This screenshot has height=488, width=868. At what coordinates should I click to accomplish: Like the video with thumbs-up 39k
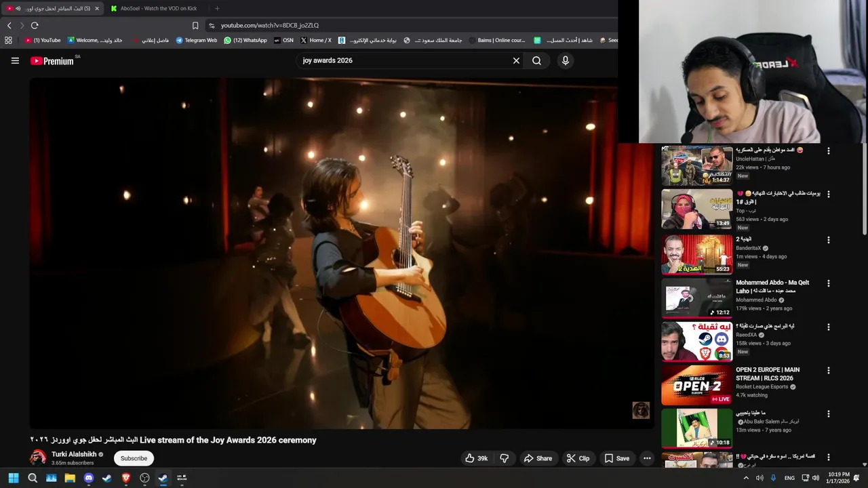pos(477,458)
